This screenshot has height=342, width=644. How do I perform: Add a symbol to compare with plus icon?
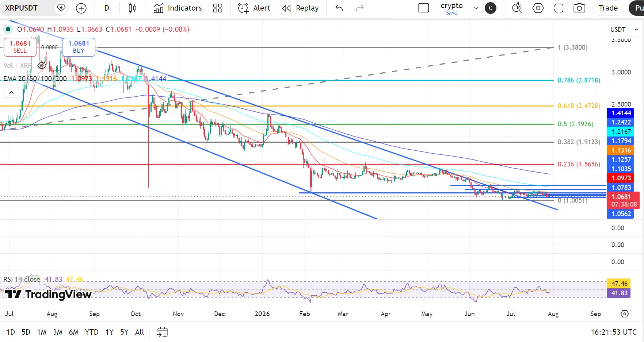[81, 8]
